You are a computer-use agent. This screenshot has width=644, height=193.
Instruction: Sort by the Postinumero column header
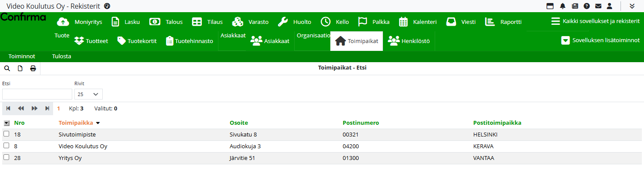point(361,123)
